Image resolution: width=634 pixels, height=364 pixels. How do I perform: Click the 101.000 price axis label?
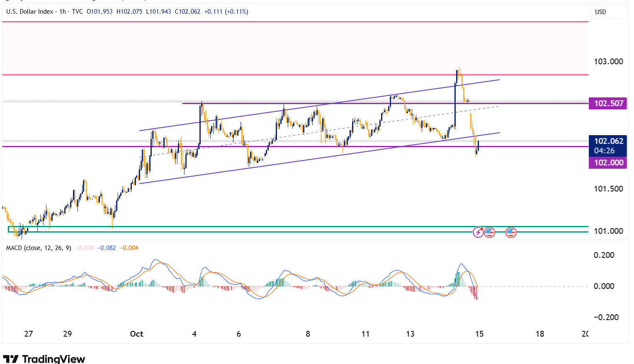point(608,231)
